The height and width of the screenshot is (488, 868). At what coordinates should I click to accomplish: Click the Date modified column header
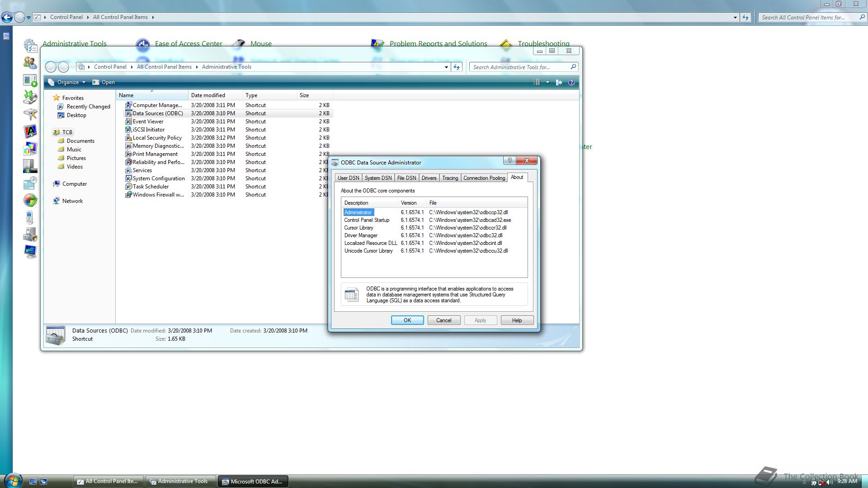coord(215,95)
